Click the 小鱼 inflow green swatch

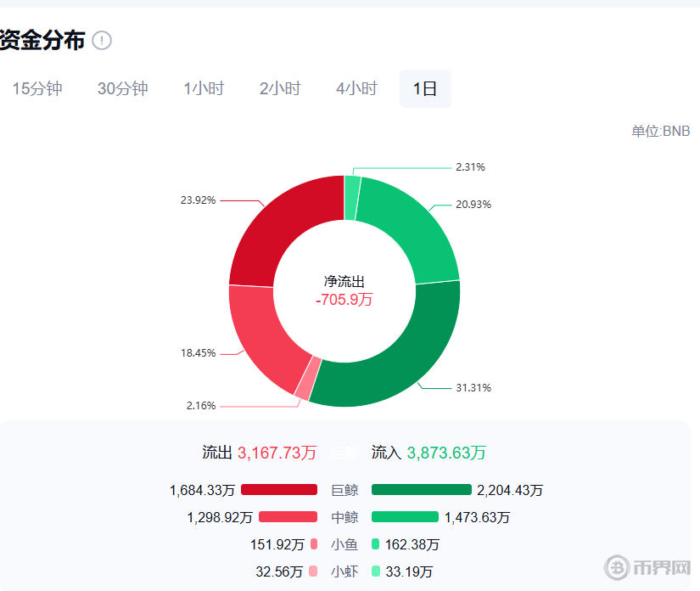(375, 544)
